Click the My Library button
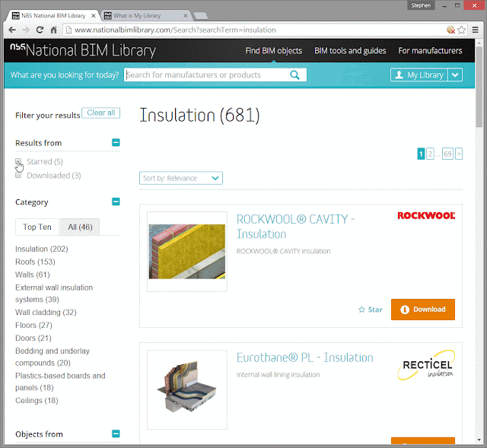487x448 pixels. (419, 75)
